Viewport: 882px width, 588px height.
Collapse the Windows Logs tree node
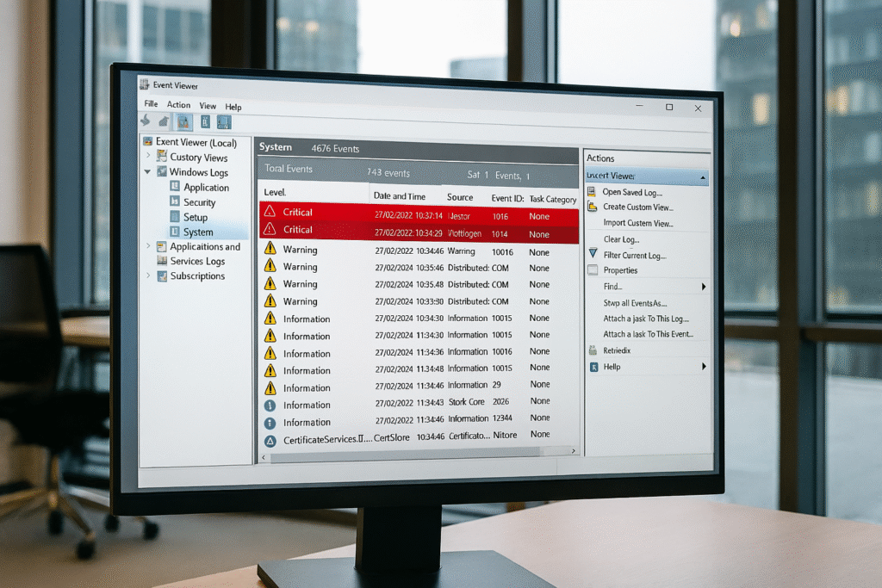click(x=147, y=172)
